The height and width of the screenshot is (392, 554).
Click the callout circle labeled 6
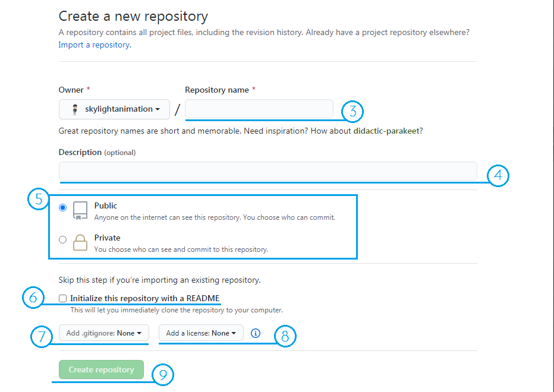click(x=34, y=297)
